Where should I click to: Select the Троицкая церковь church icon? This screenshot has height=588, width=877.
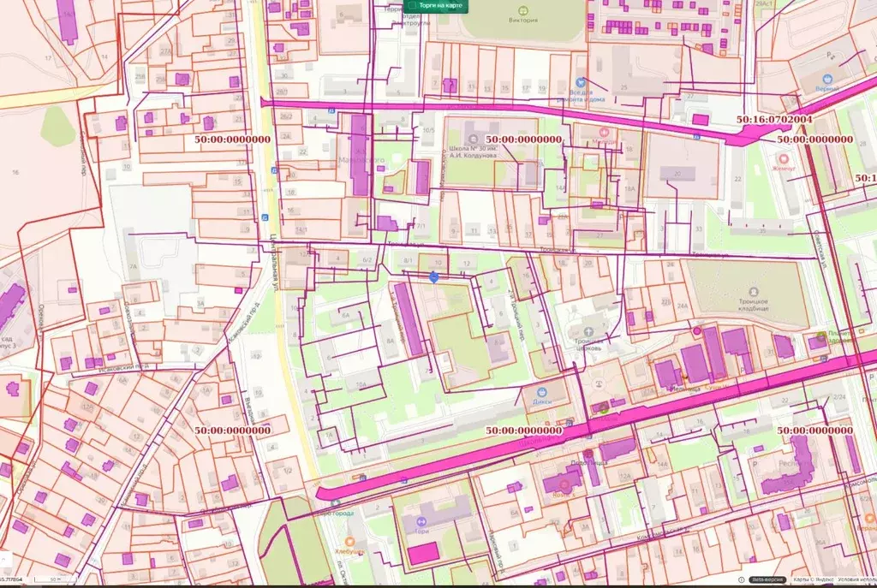588,331
